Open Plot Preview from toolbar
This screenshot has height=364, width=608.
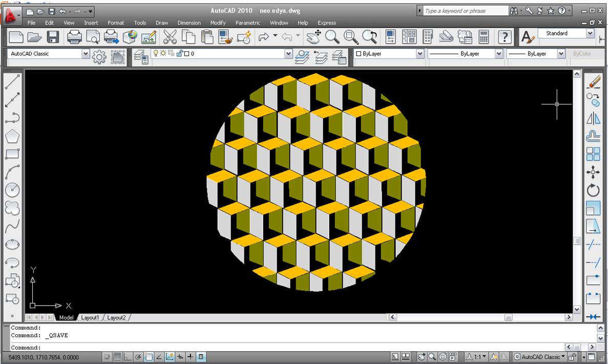[x=93, y=37]
